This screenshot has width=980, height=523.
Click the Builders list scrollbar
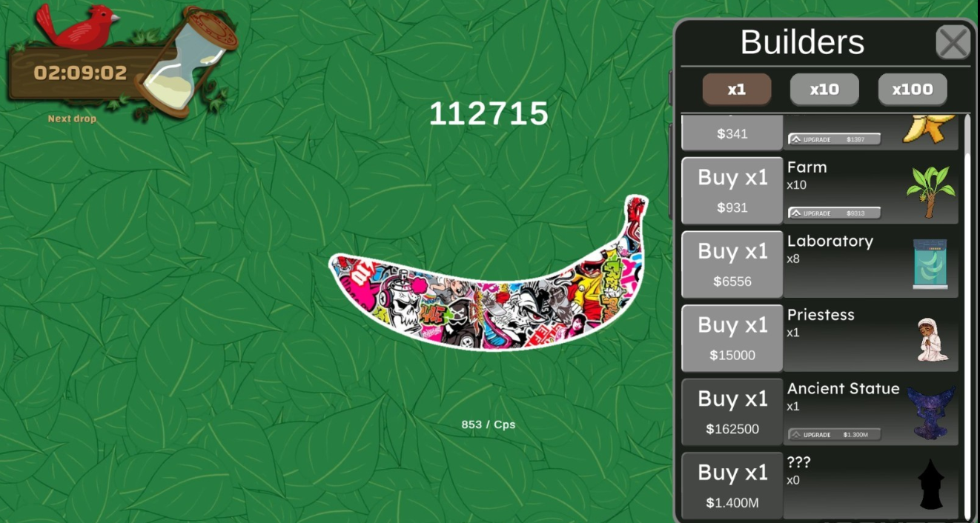pyautogui.click(x=966, y=317)
